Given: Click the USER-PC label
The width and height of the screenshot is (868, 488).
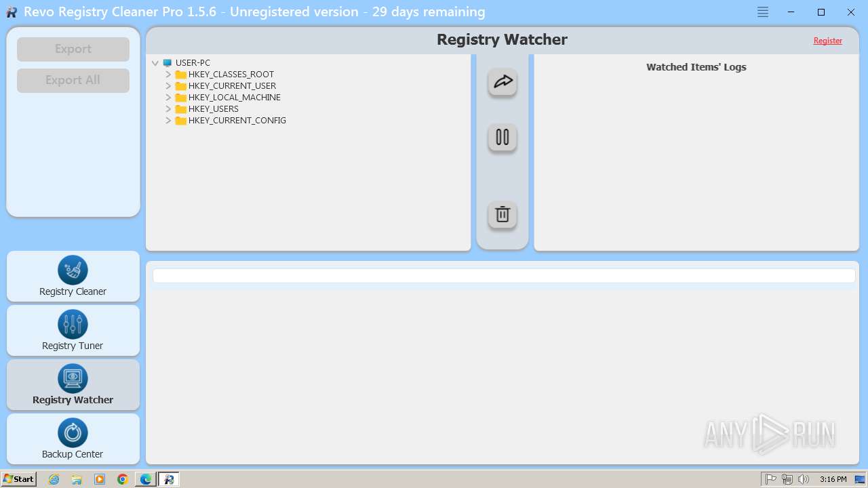Looking at the screenshot, I should coord(193,63).
